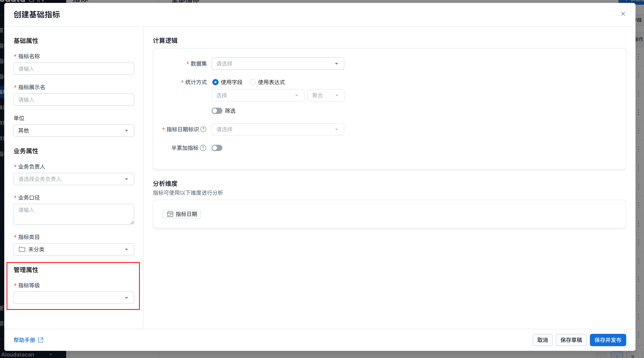
Task: Select the 使用表达式 radio option
Action: 253,82
